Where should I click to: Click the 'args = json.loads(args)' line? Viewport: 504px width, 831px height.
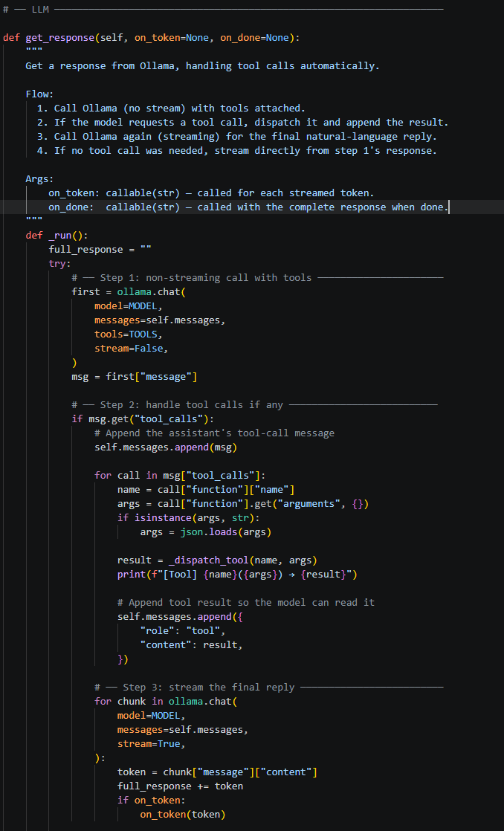tap(206, 532)
